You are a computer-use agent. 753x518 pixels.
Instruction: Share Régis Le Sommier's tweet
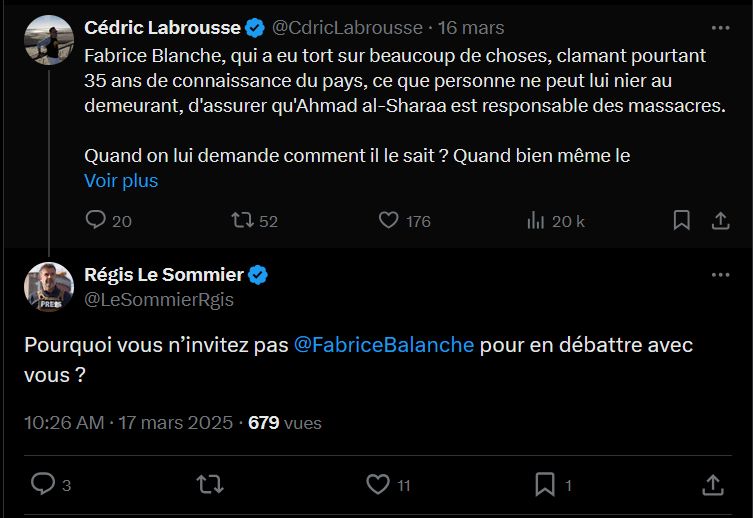click(713, 484)
